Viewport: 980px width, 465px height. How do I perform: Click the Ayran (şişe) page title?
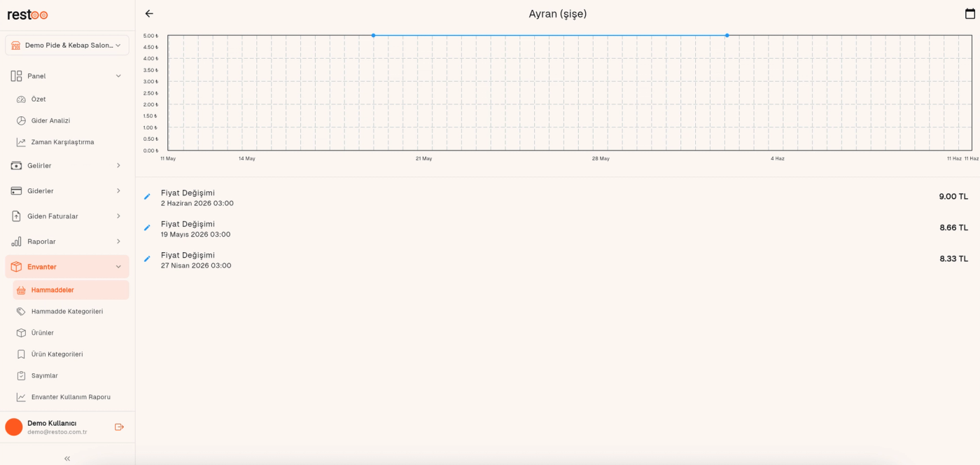558,14
